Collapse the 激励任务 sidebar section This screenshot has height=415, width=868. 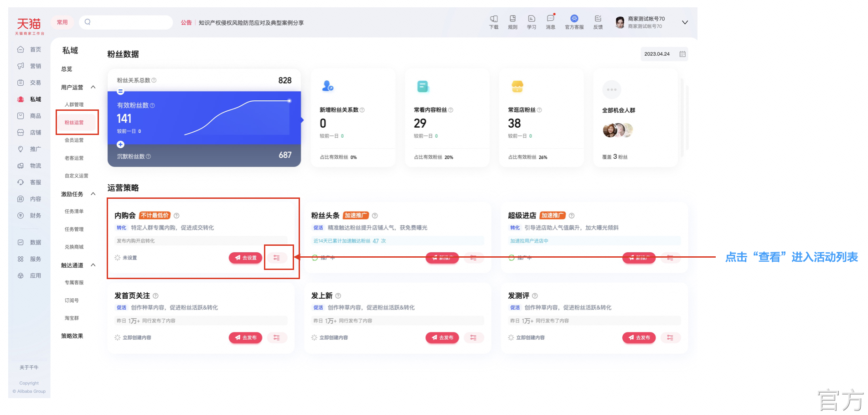click(x=93, y=194)
